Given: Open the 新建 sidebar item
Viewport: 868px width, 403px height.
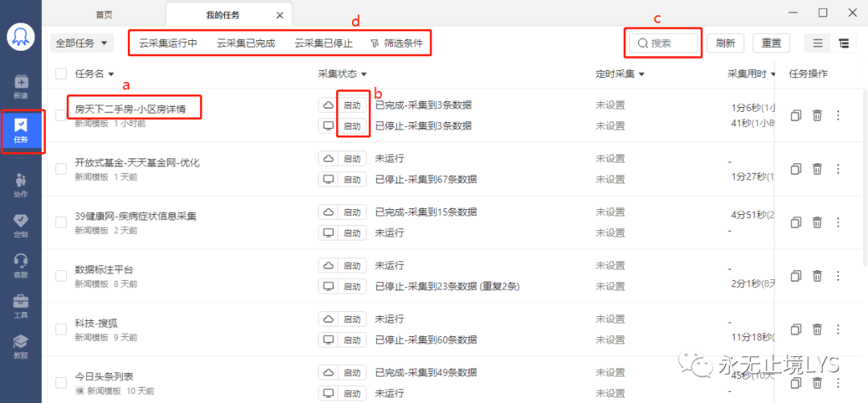Looking at the screenshot, I should pos(21,87).
